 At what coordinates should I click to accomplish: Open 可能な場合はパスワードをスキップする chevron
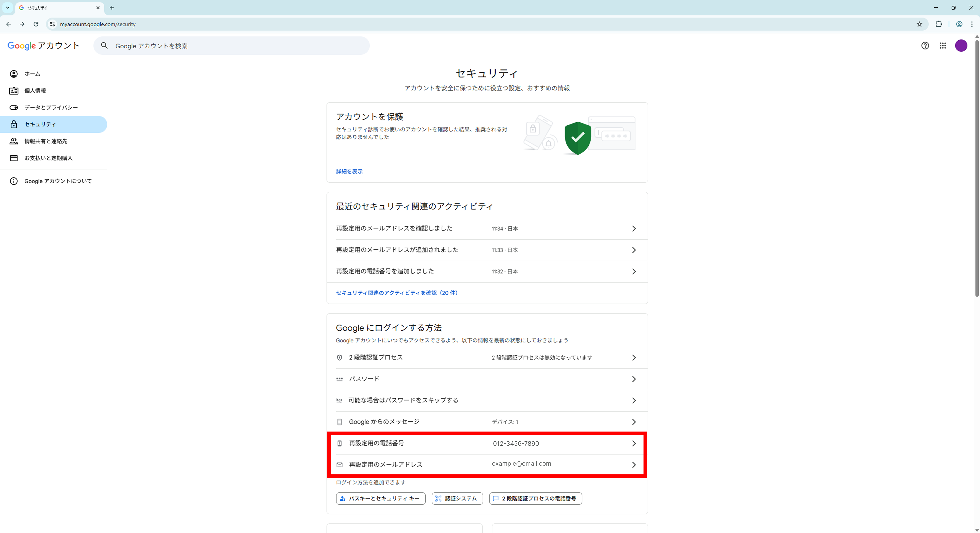pyautogui.click(x=633, y=400)
